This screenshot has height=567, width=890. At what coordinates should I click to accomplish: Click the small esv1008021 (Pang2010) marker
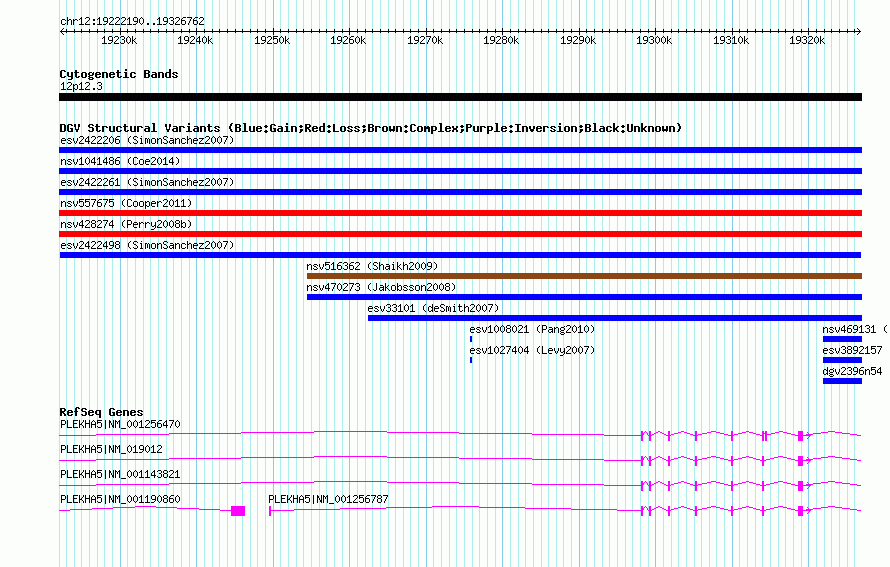tap(471, 339)
